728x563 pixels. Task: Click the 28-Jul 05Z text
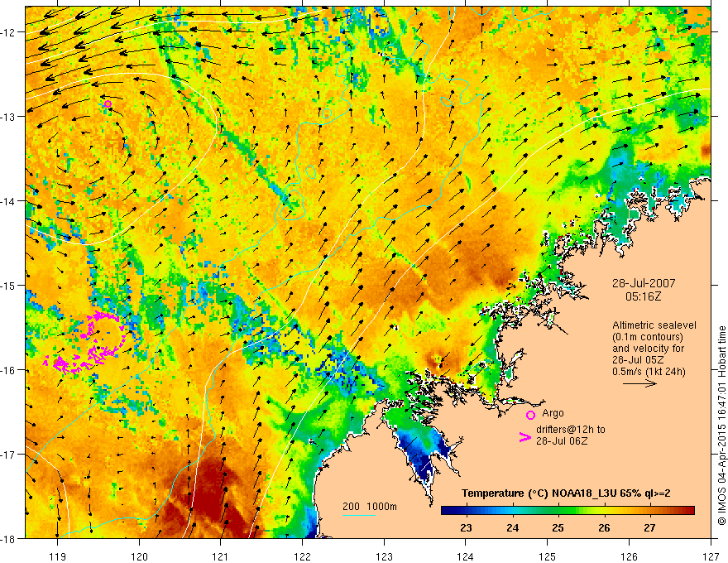coord(638,360)
